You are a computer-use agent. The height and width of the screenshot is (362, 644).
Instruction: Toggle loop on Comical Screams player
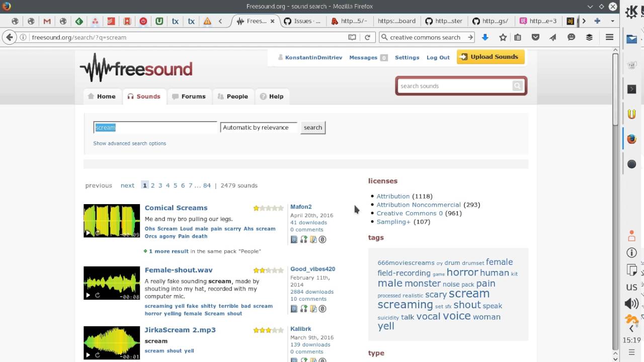[x=98, y=233]
